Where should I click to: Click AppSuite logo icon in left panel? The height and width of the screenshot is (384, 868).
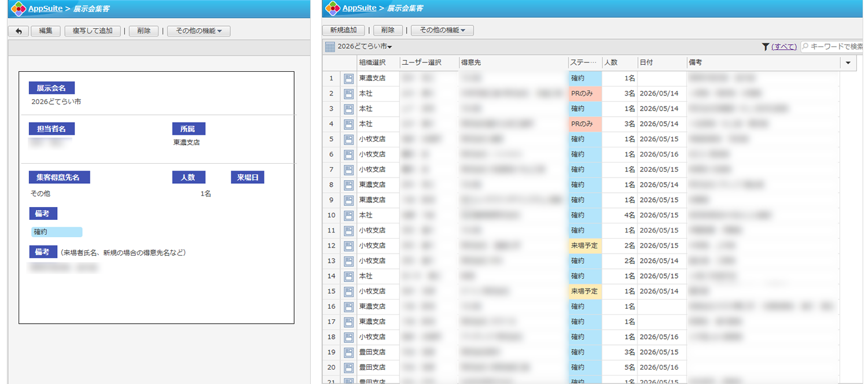click(x=19, y=8)
